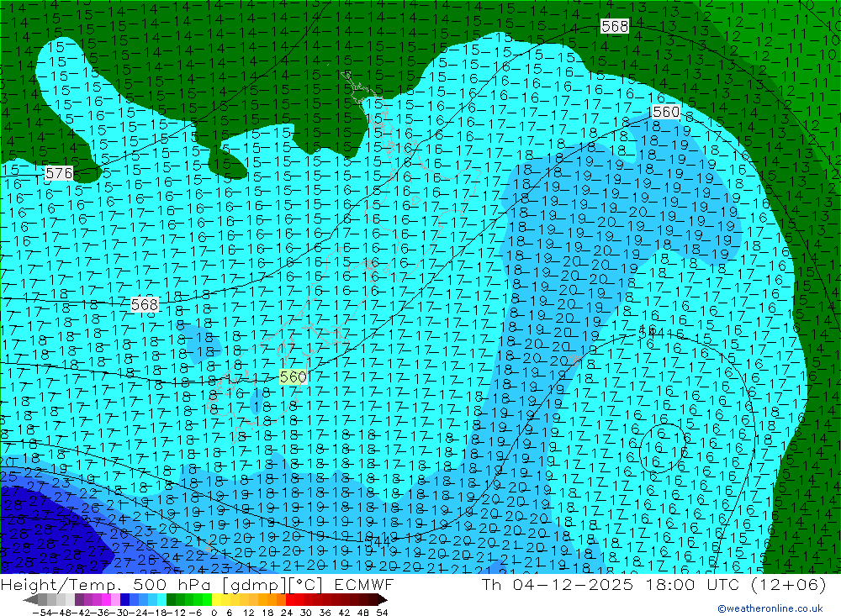This screenshot has height=616, width=841.
Task: Select the 568 label on the left side
Action: point(145,304)
